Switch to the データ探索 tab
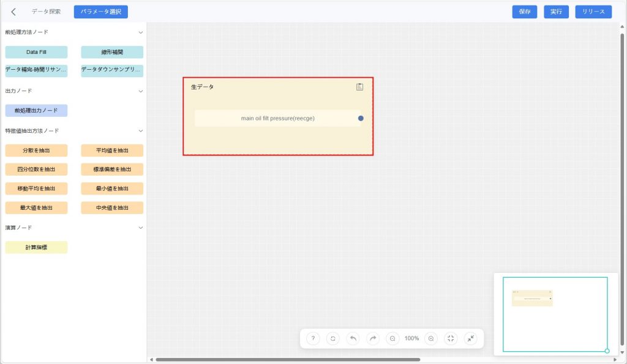The width and height of the screenshot is (627, 364). click(47, 12)
